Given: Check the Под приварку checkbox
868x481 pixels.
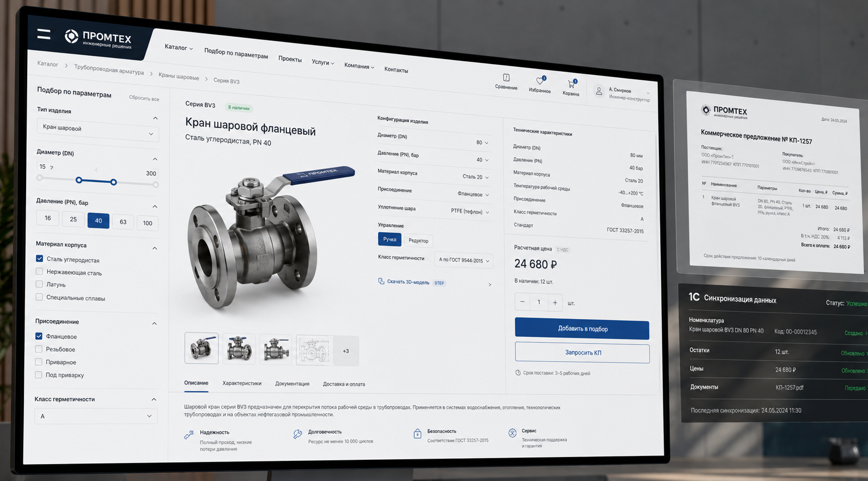Looking at the screenshot, I should 39,375.
